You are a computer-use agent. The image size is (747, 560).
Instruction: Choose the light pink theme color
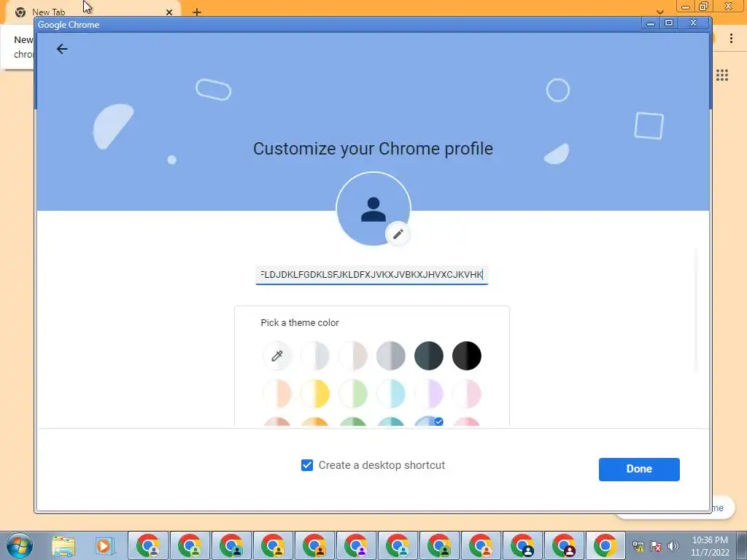coord(467,394)
